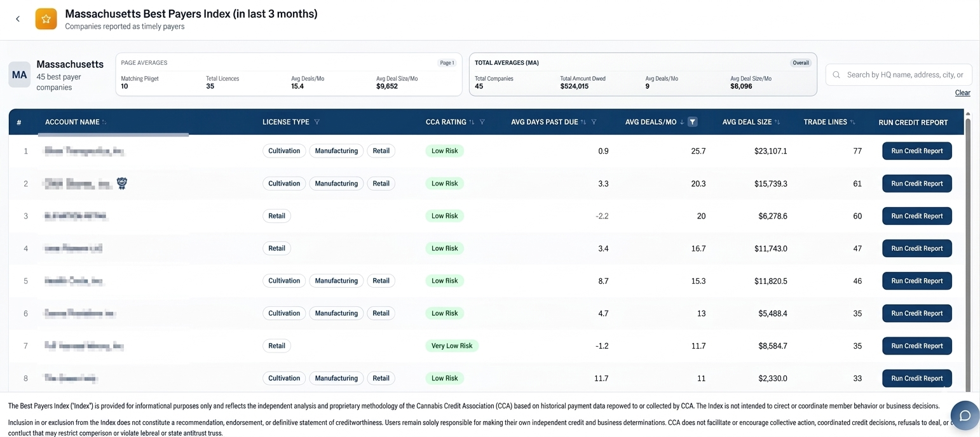
Task: Click the 77 trade lines value
Action: pyautogui.click(x=857, y=151)
